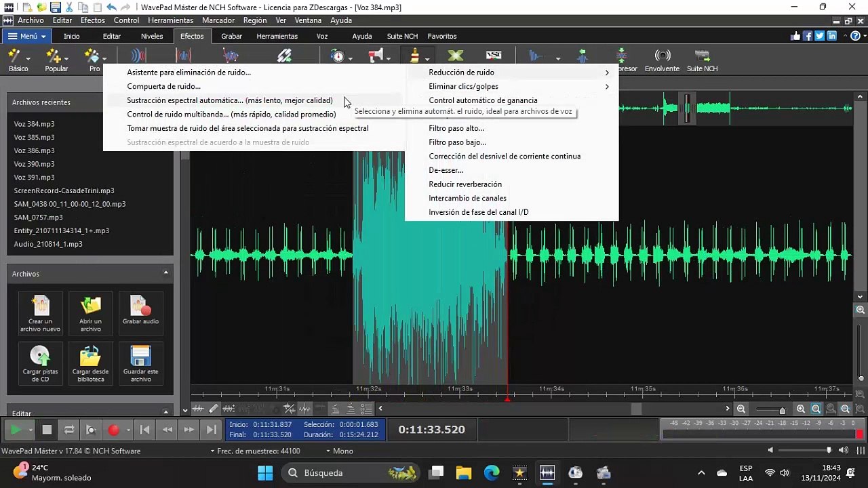This screenshot has height=488, width=868.
Task: Switch to the Grabar ribbon tab
Action: tap(232, 36)
